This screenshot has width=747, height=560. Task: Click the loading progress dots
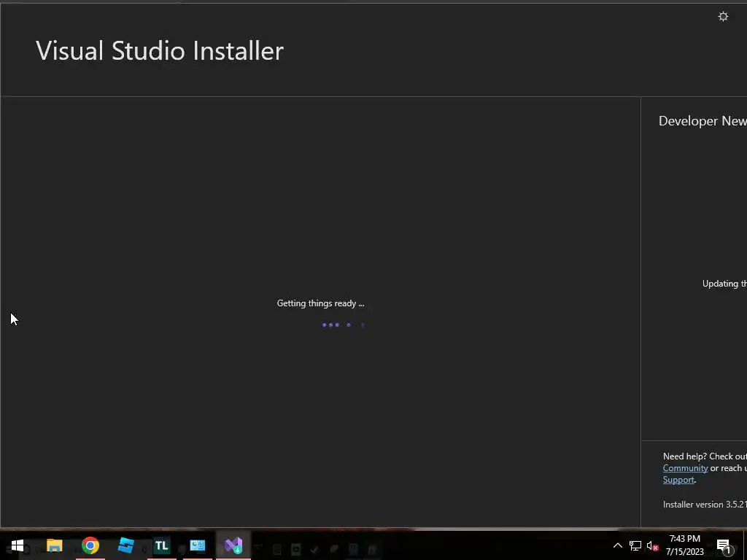pyautogui.click(x=344, y=324)
